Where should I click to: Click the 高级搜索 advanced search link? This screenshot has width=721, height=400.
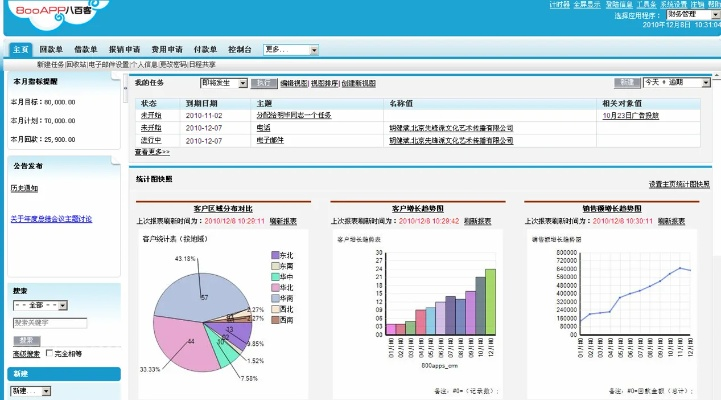click(25, 353)
